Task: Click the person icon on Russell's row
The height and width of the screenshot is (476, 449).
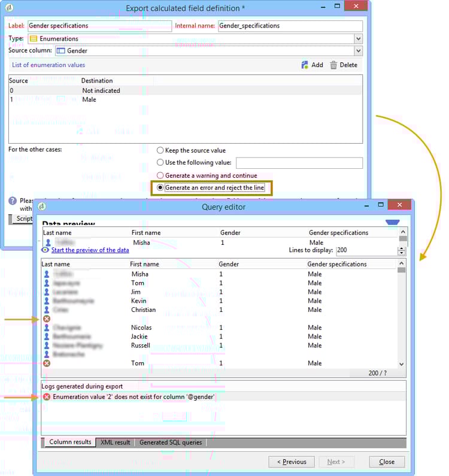Action: [x=47, y=345]
